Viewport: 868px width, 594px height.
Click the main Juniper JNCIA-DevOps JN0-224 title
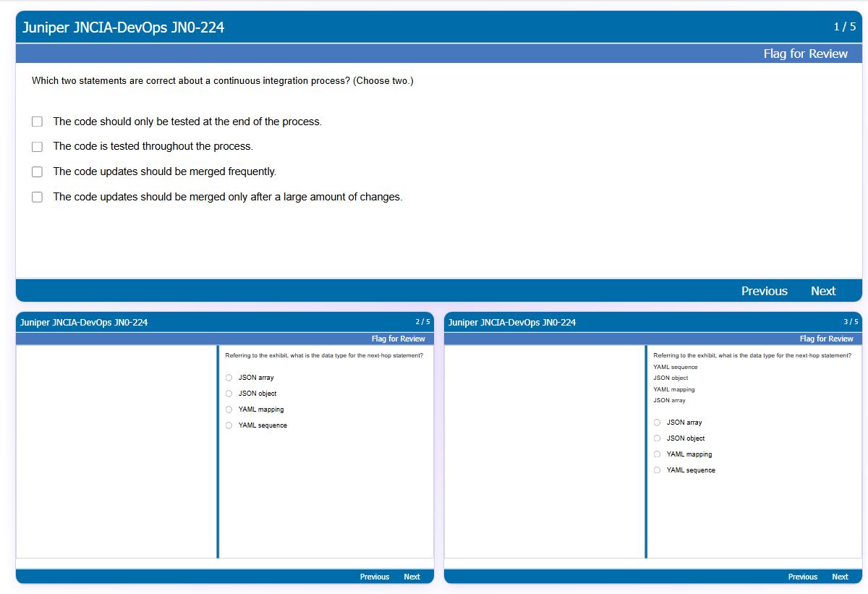123,27
